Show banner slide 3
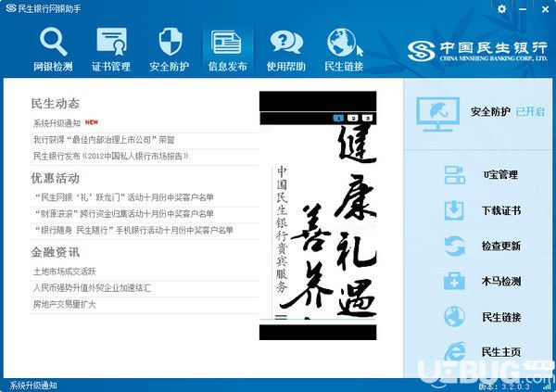Viewport: 556px width, 392px height. pyautogui.click(x=368, y=118)
